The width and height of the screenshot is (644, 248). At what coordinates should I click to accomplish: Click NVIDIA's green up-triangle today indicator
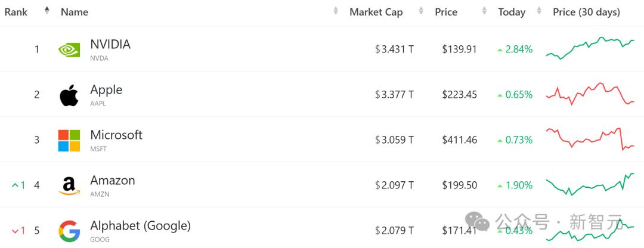click(500, 50)
